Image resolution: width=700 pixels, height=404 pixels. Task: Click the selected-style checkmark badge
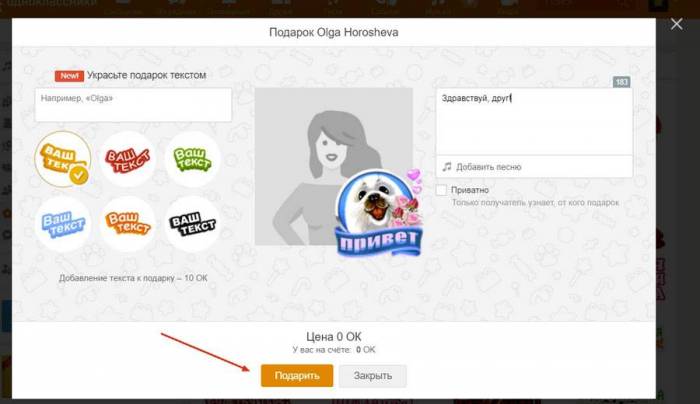pyautogui.click(x=79, y=175)
